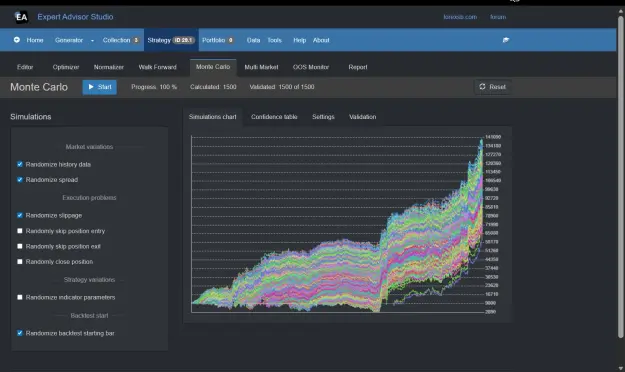Switch to the Multi Market tab

click(261, 67)
